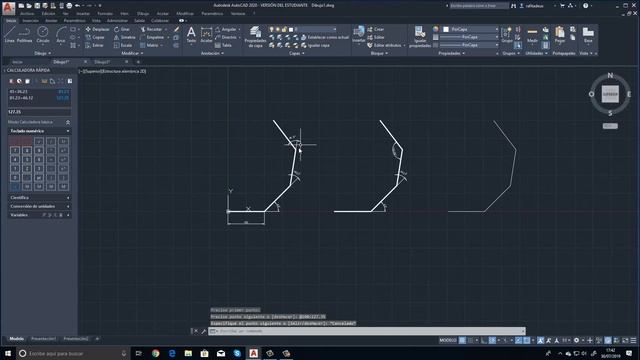The width and height of the screenshot is (640, 360).
Task: Expand Conversión de unidades section
Action: pos(40,206)
